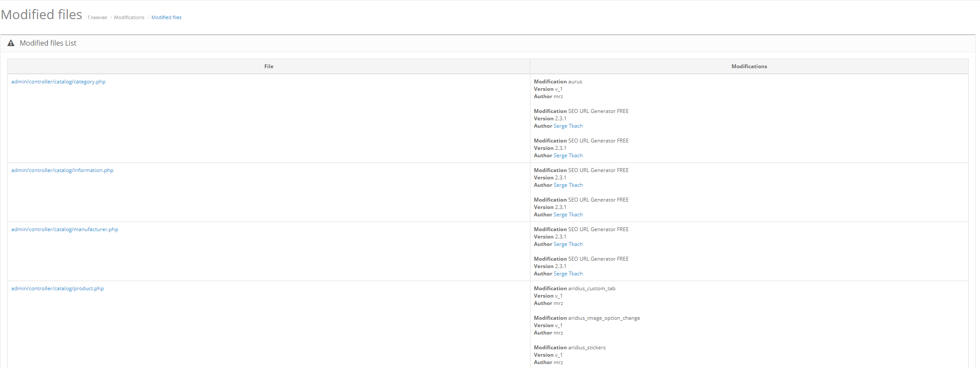Click first Serge Tkach author link for category.php
The height and width of the screenshot is (368, 980).
click(x=568, y=126)
